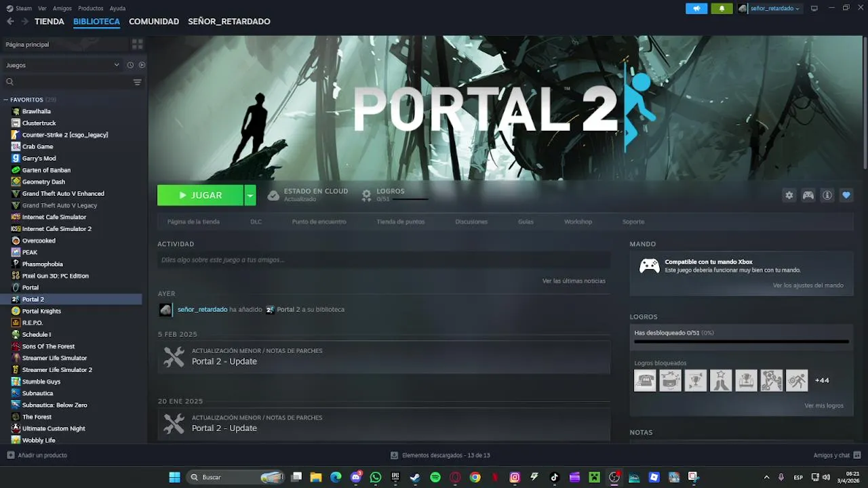Image resolution: width=868 pixels, height=488 pixels.
Task: Switch library to grid collections view
Action: pos(138,44)
